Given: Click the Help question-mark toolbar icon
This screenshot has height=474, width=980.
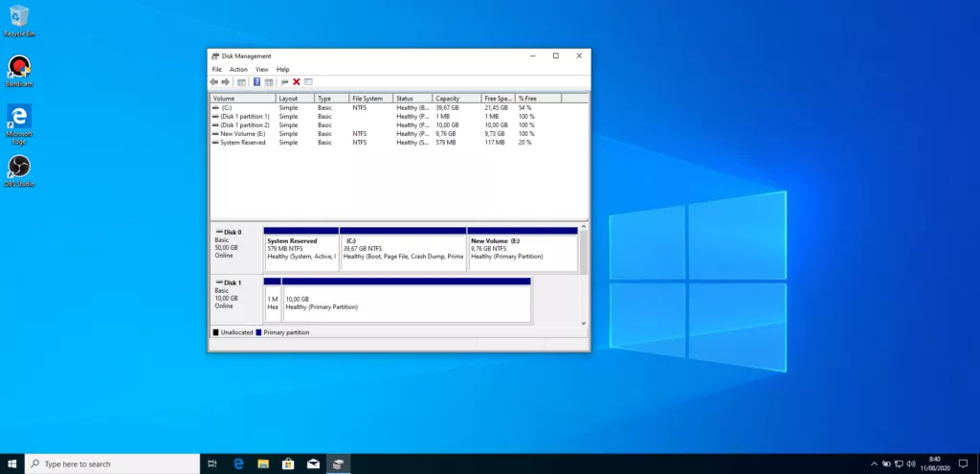Looking at the screenshot, I should pos(256,82).
